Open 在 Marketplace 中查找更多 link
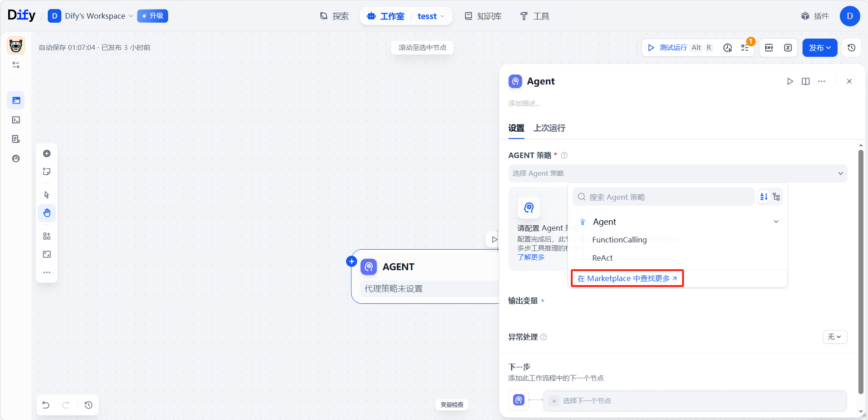868x420 pixels. coord(627,278)
